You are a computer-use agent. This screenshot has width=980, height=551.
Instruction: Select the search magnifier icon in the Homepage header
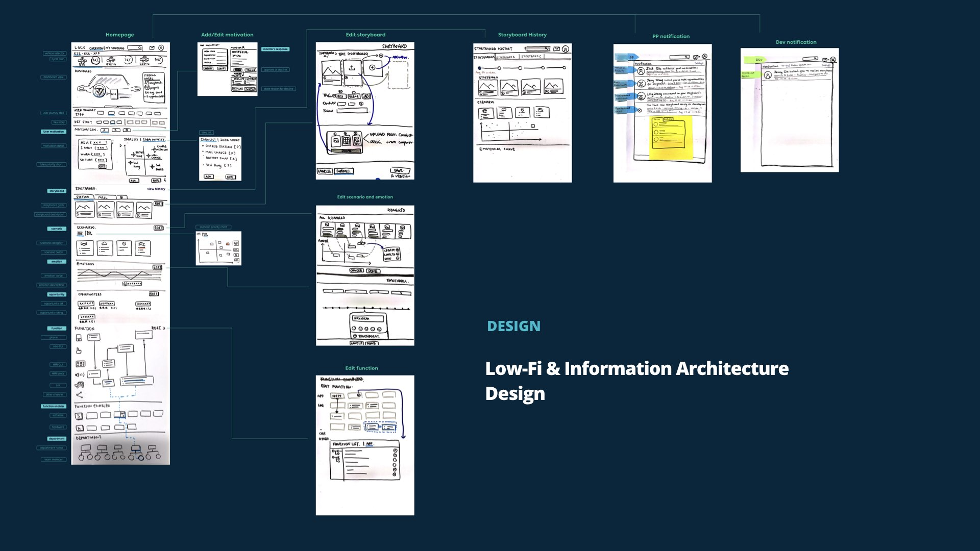140,47
